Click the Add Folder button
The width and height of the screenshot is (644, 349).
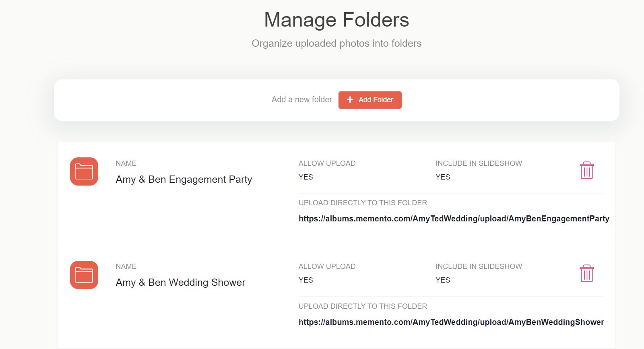click(x=370, y=100)
